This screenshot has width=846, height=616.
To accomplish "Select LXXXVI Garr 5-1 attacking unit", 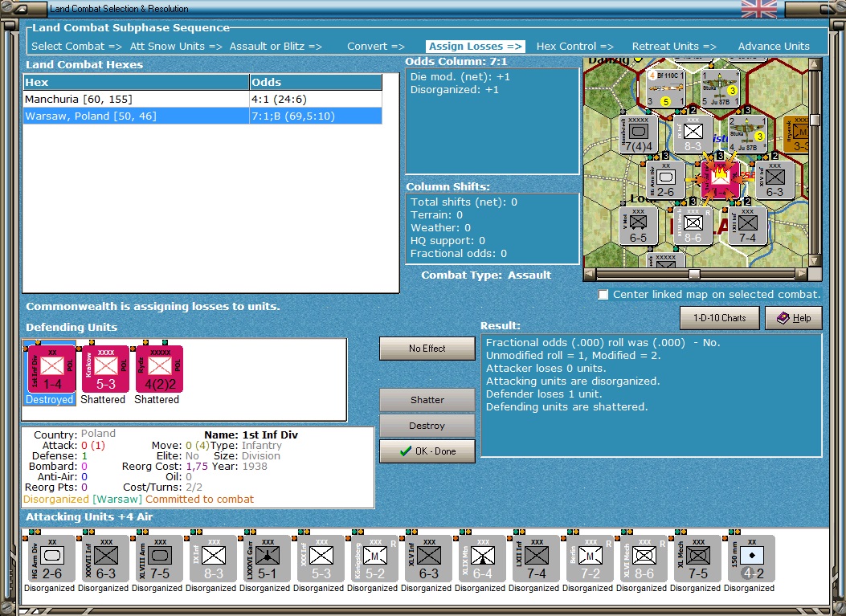I will click(x=267, y=558).
